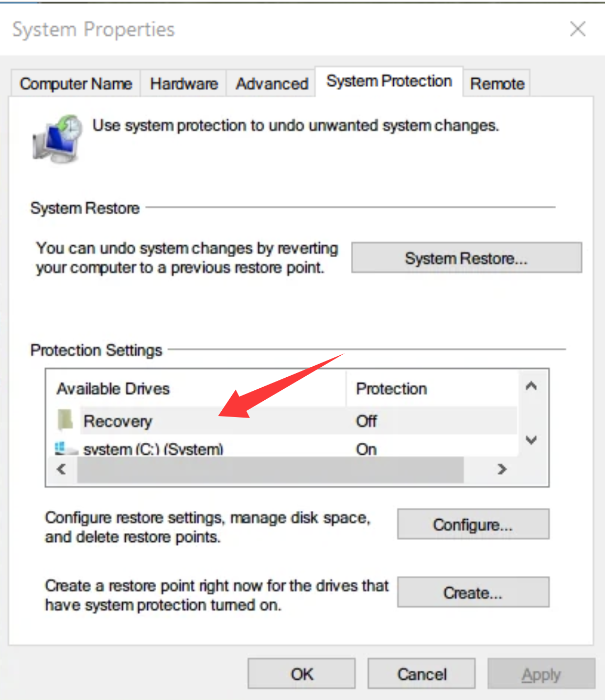Click Create to make a restore point
The image size is (605, 700).
click(472, 592)
